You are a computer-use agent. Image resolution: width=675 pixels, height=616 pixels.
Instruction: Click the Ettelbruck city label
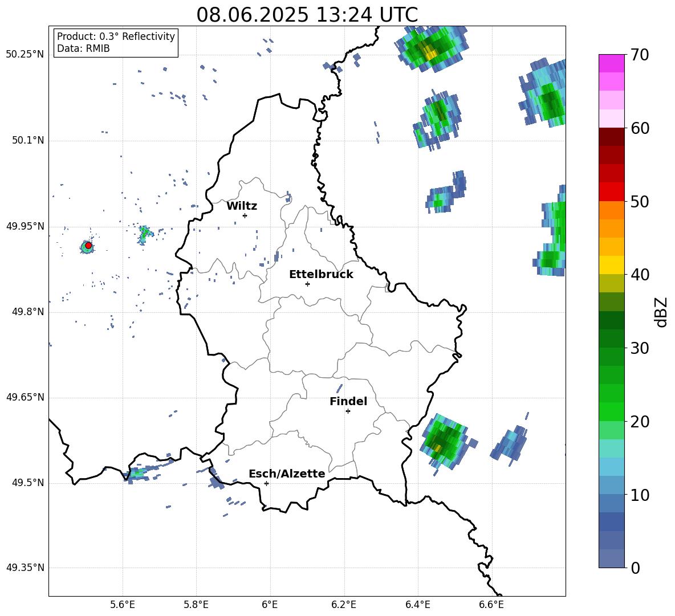(321, 275)
